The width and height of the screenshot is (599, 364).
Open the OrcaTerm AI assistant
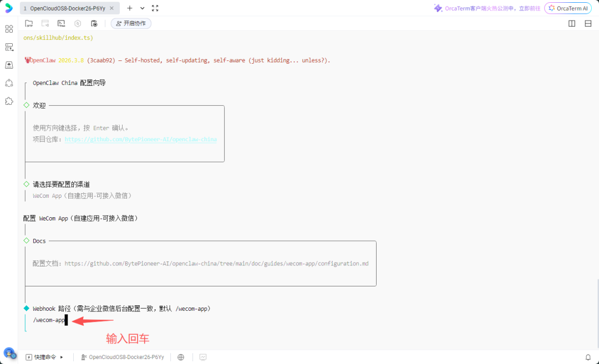point(568,8)
